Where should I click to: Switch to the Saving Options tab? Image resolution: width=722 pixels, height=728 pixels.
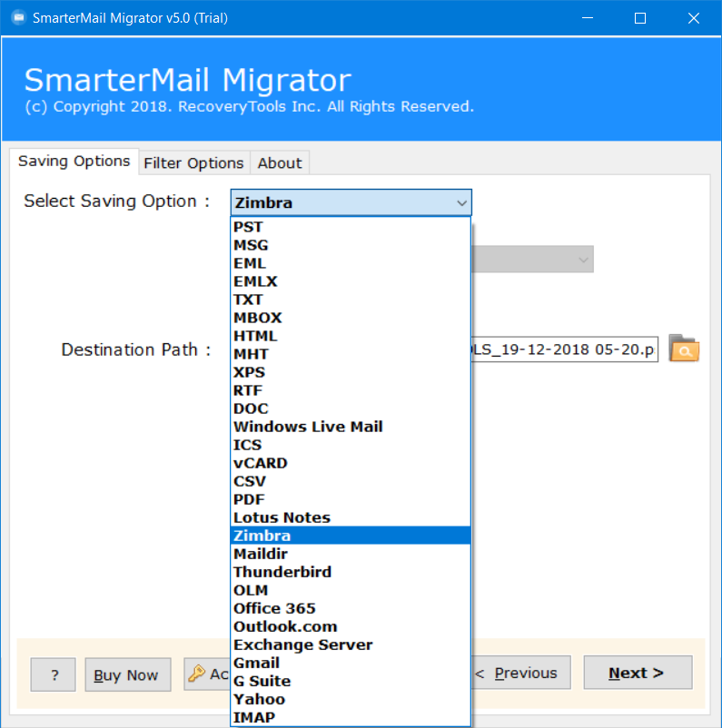pyautogui.click(x=74, y=161)
